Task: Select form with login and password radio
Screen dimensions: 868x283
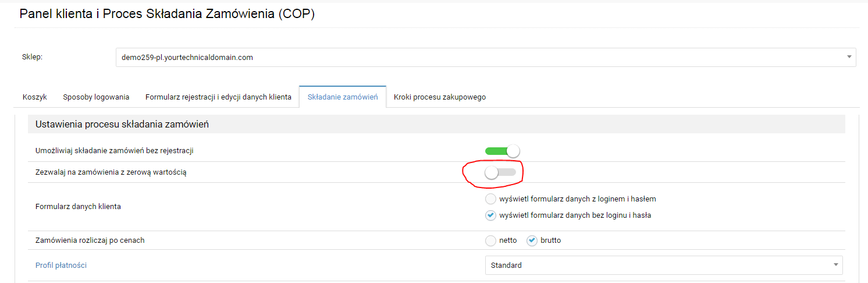Action: tap(490, 199)
